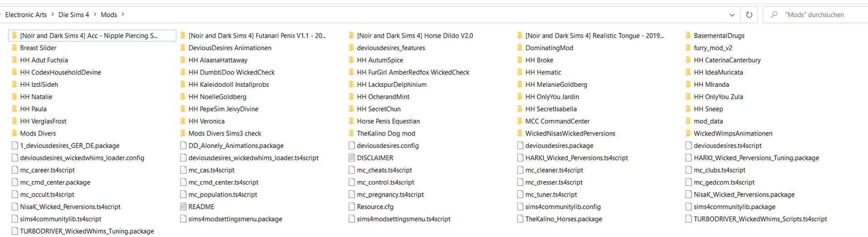Click file icon of TURBODRIVER_WickedWhims_Tuning.package
Image resolution: width=868 pixels, height=237 pixels.
pyautogui.click(x=14, y=231)
